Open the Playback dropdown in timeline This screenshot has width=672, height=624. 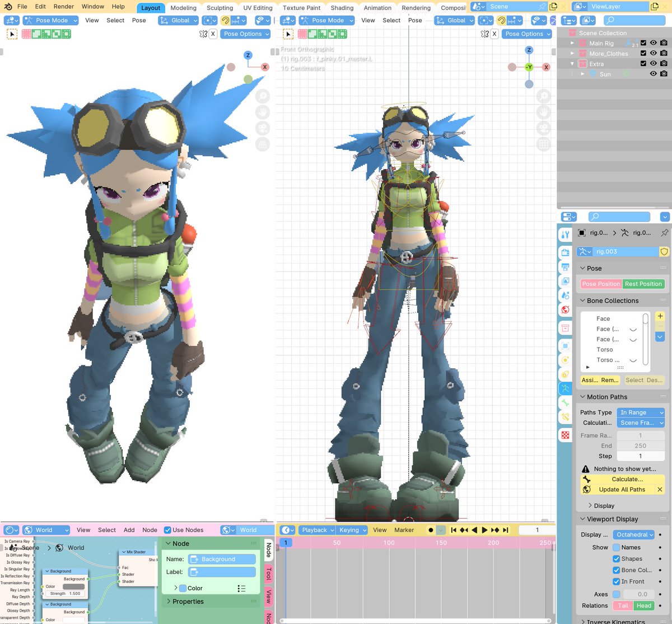(316, 530)
